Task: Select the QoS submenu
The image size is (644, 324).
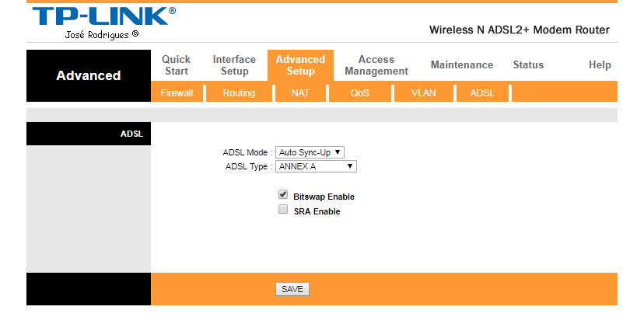Action: coord(359,93)
